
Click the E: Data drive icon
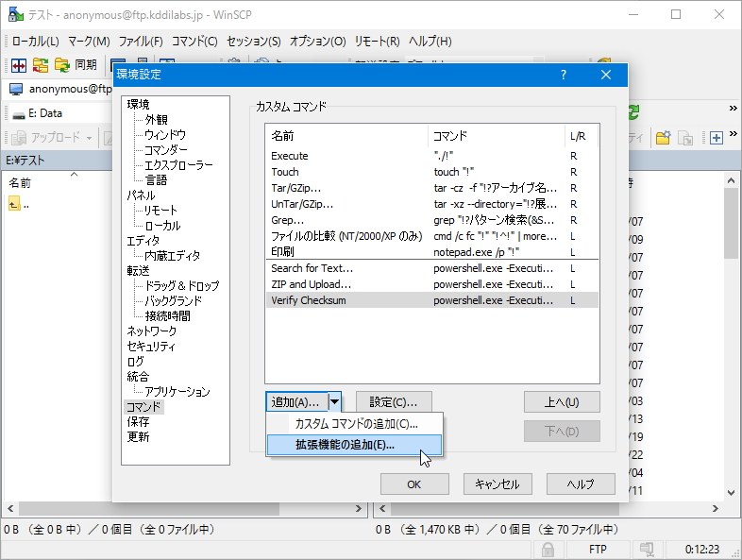tap(19, 114)
